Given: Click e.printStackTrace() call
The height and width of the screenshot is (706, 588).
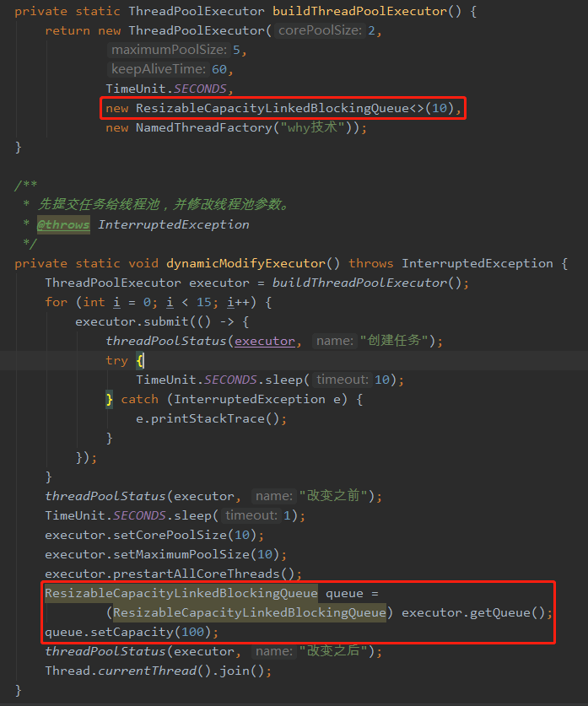Looking at the screenshot, I should click(208, 418).
